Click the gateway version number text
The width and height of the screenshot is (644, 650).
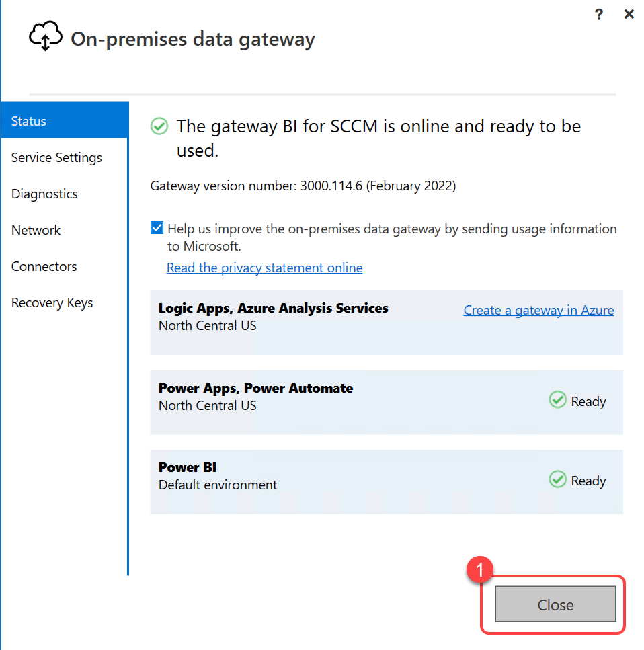[x=303, y=186]
